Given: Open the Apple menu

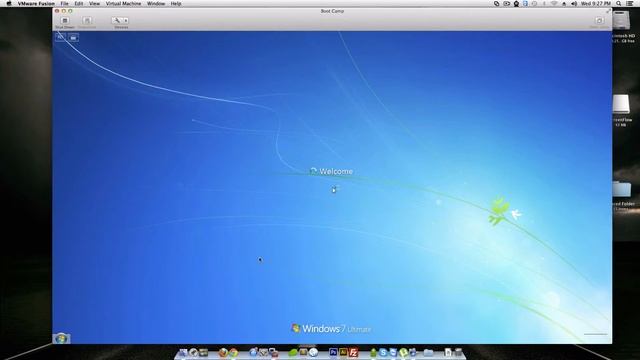Looking at the screenshot, I should coord(9,4).
